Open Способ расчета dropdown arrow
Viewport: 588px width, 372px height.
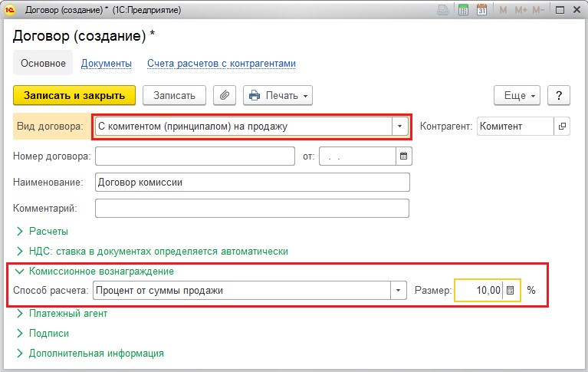pyautogui.click(x=399, y=291)
